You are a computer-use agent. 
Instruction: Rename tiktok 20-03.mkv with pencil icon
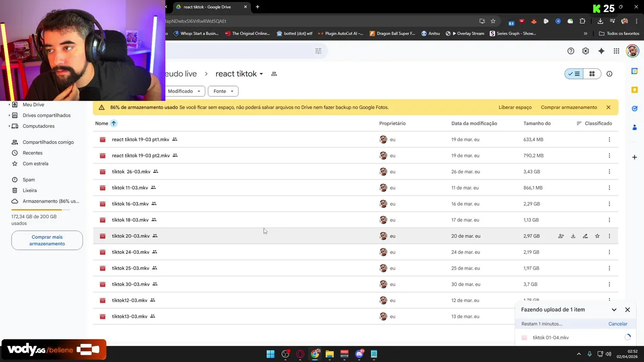pos(585,236)
